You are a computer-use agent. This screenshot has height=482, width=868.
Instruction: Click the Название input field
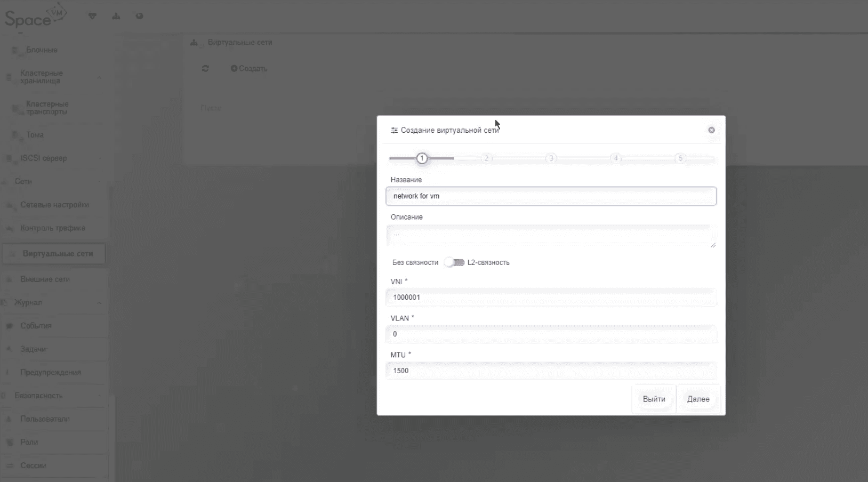tap(551, 196)
